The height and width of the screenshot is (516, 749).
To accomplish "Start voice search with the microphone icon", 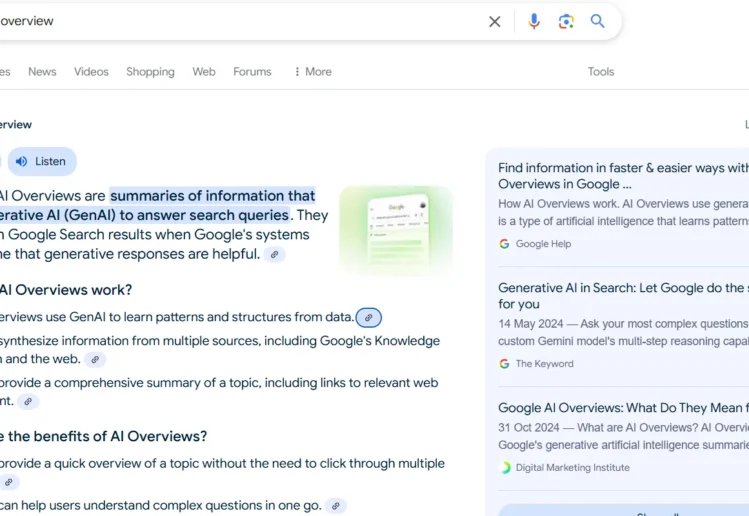I will [x=534, y=22].
